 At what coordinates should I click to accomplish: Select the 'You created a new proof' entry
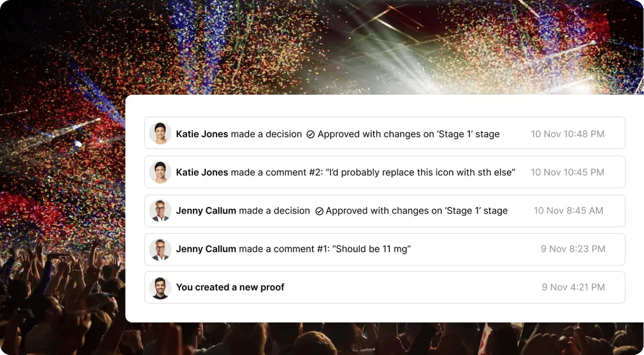point(230,287)
